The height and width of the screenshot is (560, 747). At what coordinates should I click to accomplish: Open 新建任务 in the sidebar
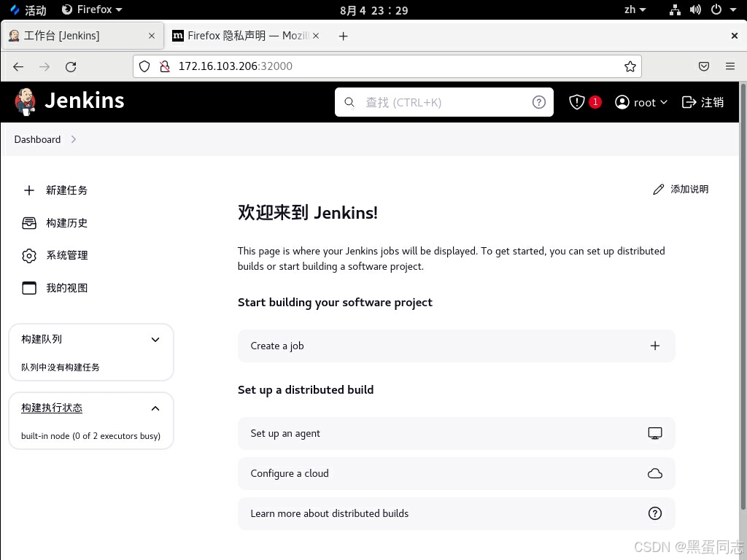coord(55,190)
